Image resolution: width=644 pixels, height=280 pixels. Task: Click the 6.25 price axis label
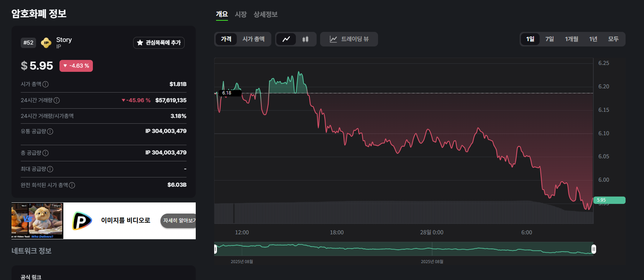tap(604, 63)
